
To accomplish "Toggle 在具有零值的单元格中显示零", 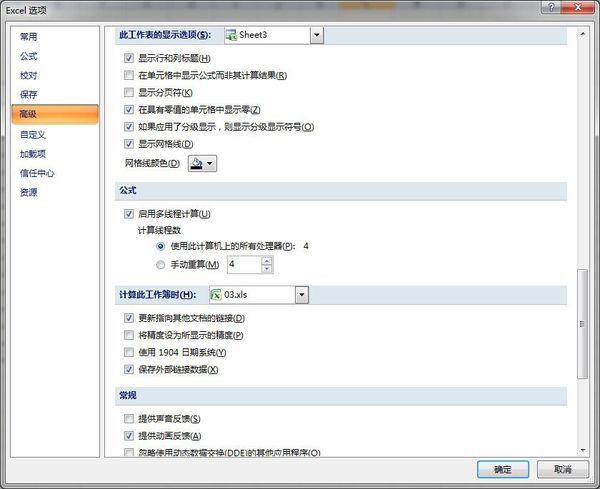I will (129, 109).
